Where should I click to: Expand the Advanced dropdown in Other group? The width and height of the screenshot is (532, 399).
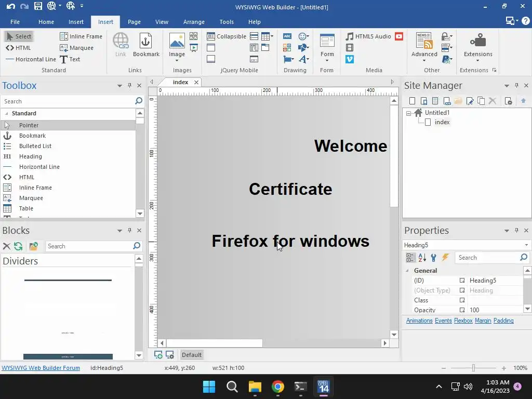point(424,61)
